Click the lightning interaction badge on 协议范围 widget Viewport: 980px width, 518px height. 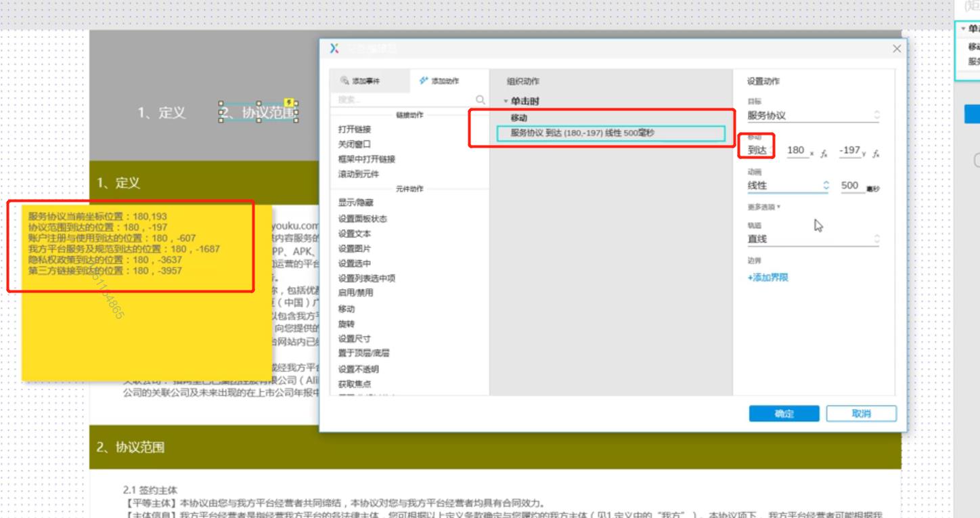click(x=289, y=102)
